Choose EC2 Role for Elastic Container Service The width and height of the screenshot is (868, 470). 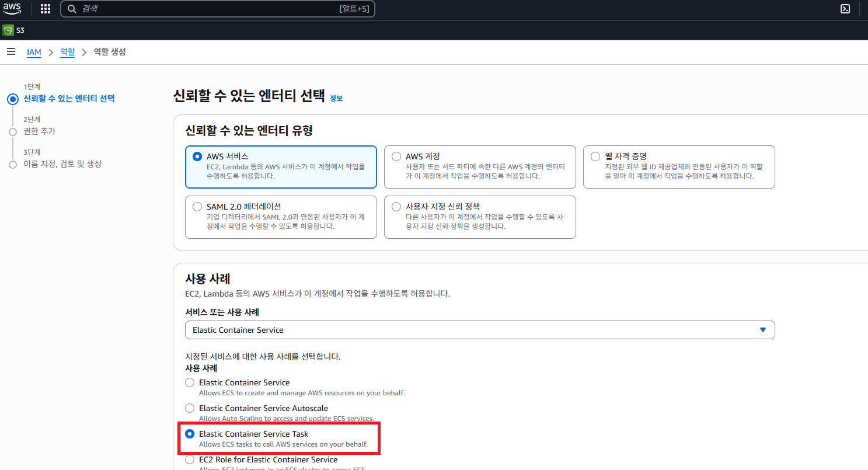pyautogui.click(x=190, y=459)
